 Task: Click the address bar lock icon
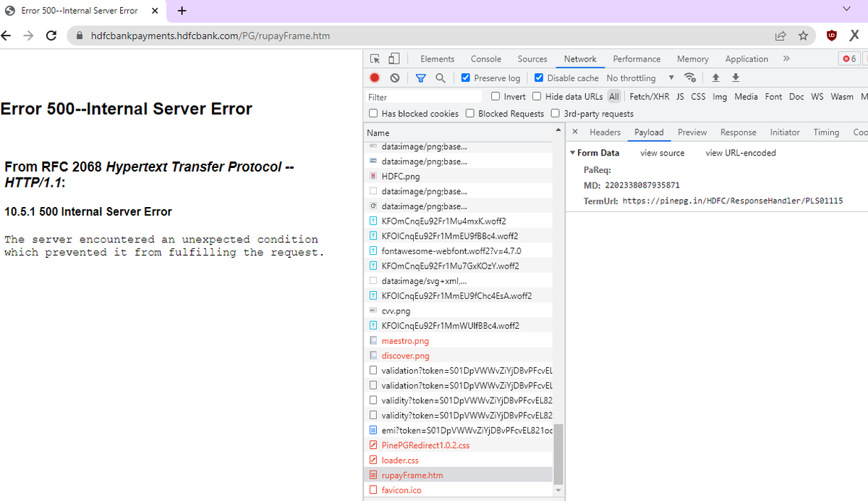(80, 35)
